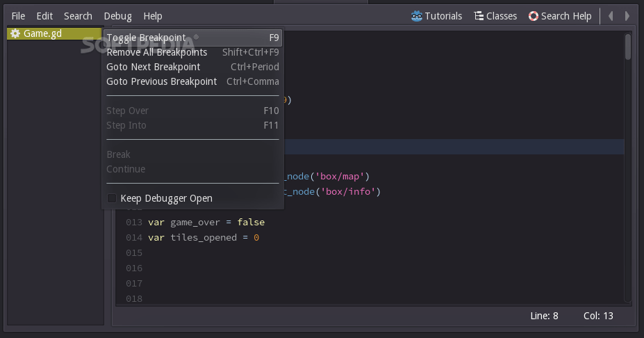The height and width of the screenshot is (338, 644).
Task: Open the Edit menu
Action: click(x=44, y=16)
